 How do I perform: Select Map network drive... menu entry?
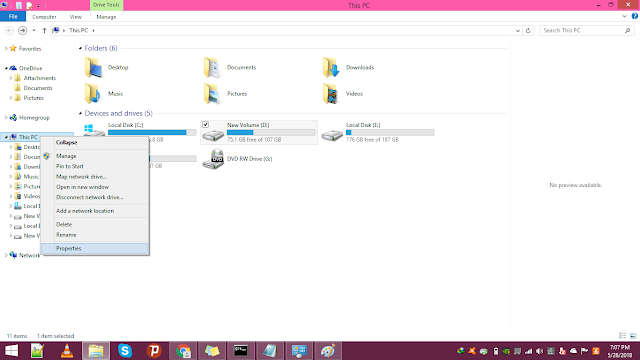pyautogui.click(x=95, y=177)
